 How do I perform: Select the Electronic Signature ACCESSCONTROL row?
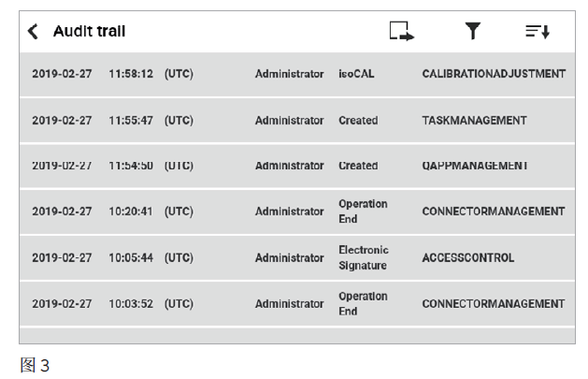pyautogui.click(x=297, y=258)
